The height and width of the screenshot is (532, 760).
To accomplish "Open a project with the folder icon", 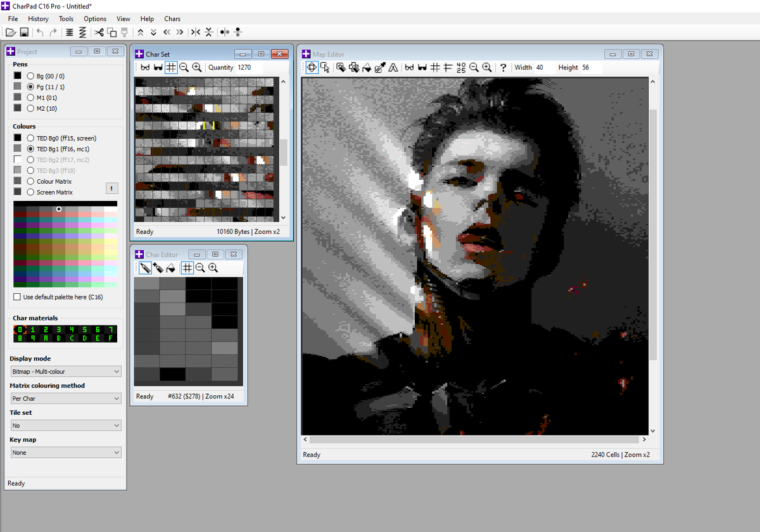I will click(11, 32).
